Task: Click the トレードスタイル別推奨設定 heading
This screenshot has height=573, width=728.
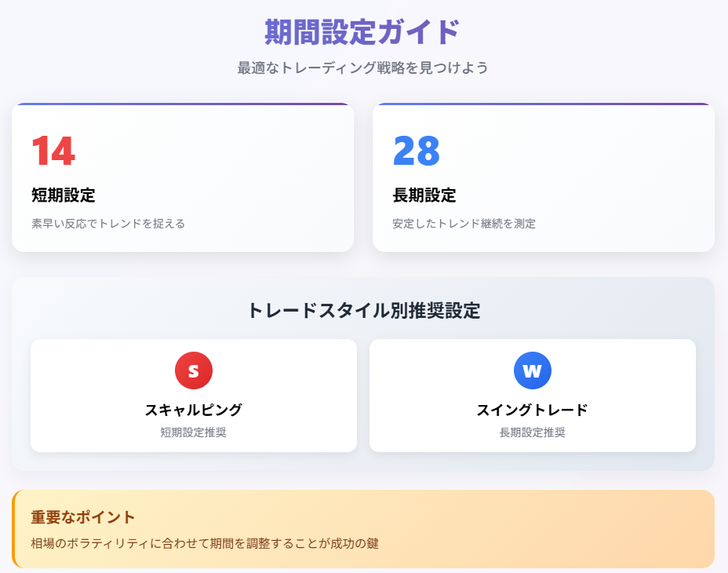Action: (363, 310)
